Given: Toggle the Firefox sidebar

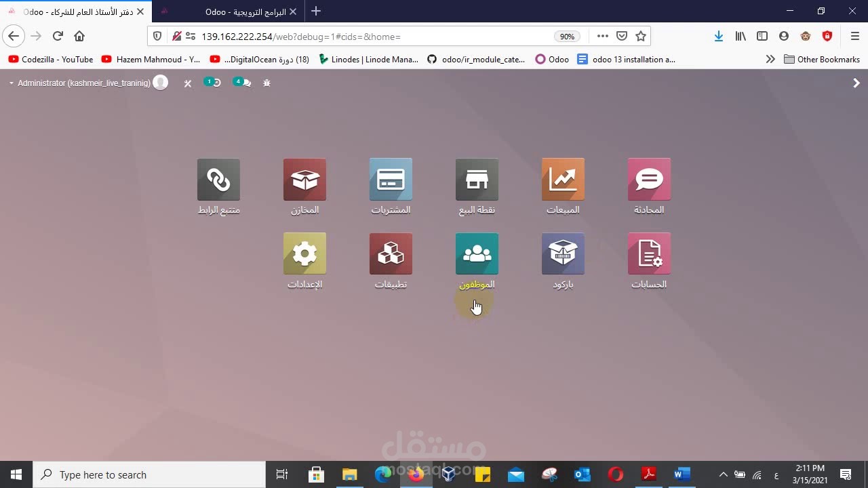Looking at the screenshot, I should coord(762,37).
